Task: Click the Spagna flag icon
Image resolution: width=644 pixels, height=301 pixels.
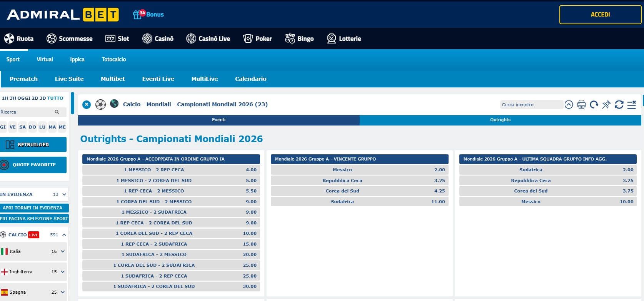Action: point(4,292)
